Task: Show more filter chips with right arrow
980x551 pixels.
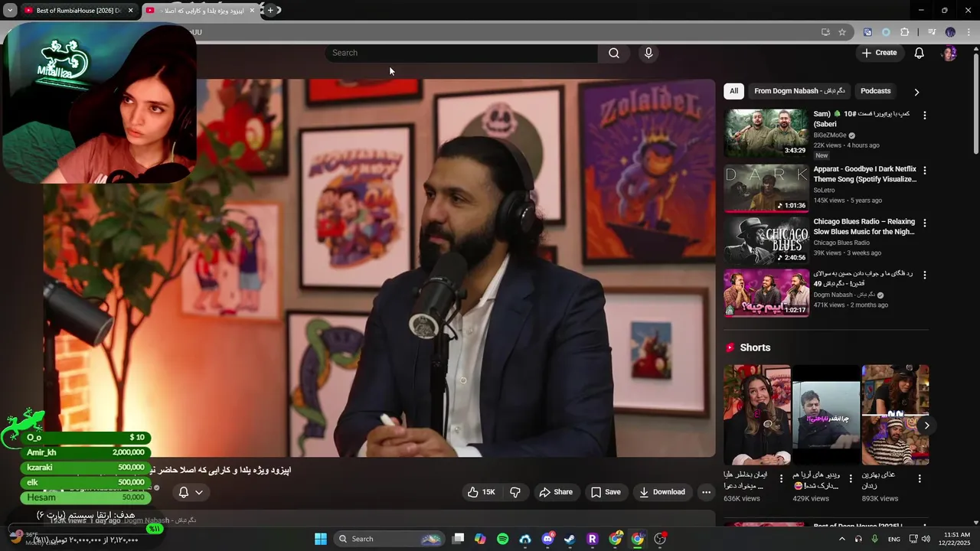Action: 916,92
